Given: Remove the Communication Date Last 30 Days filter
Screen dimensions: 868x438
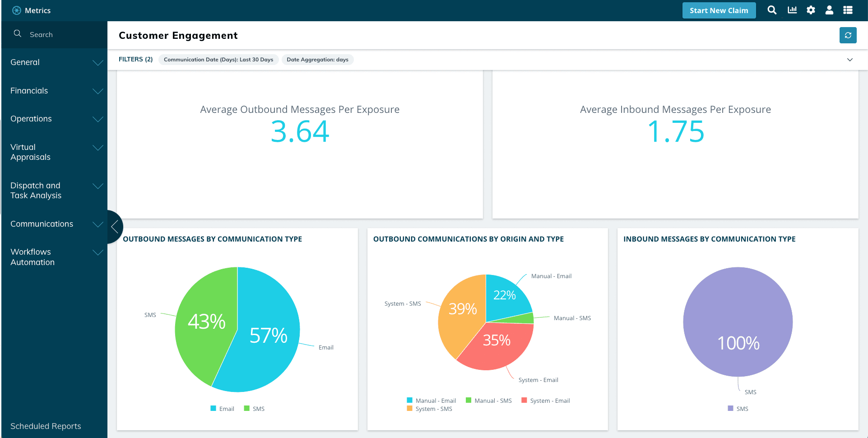Looking at the screenshot, I should (218, 59).
